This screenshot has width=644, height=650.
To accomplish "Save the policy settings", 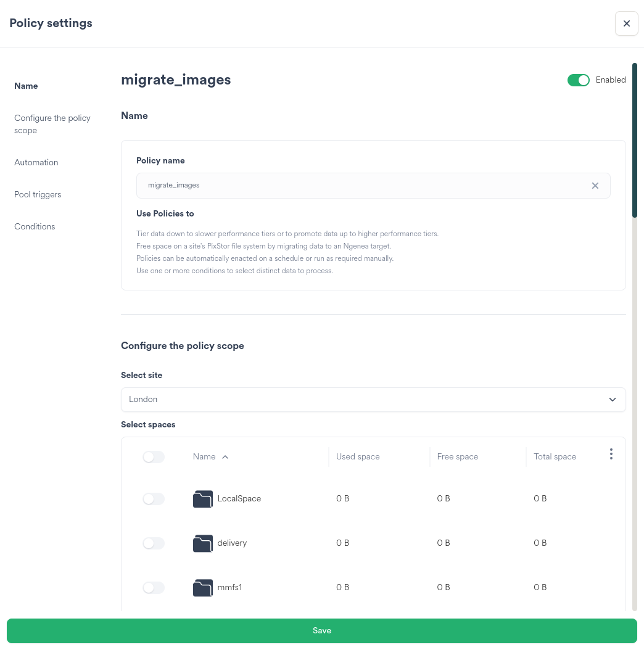I will [321, 630].
